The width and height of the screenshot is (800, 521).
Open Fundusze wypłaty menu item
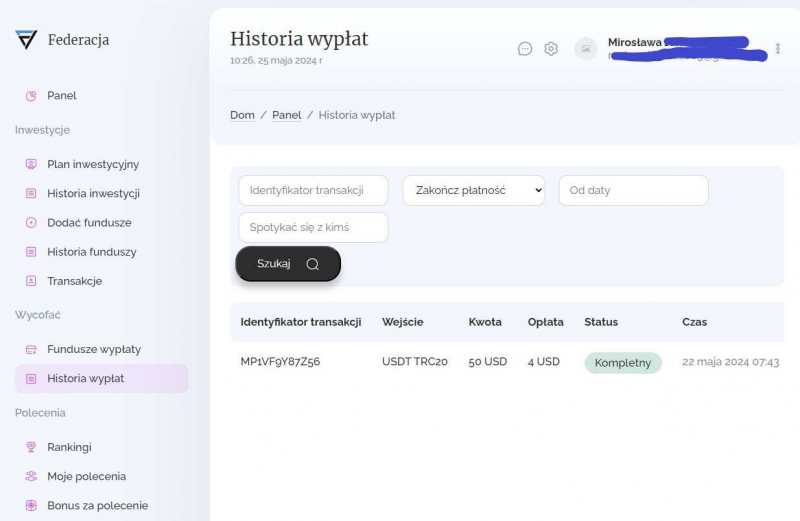pyautogui.click(x=93, y=349)
